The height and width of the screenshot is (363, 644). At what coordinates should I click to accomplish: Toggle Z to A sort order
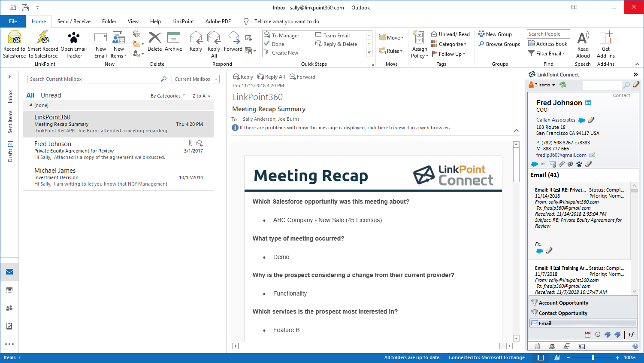pyautogui.click(x=201, y=96)
